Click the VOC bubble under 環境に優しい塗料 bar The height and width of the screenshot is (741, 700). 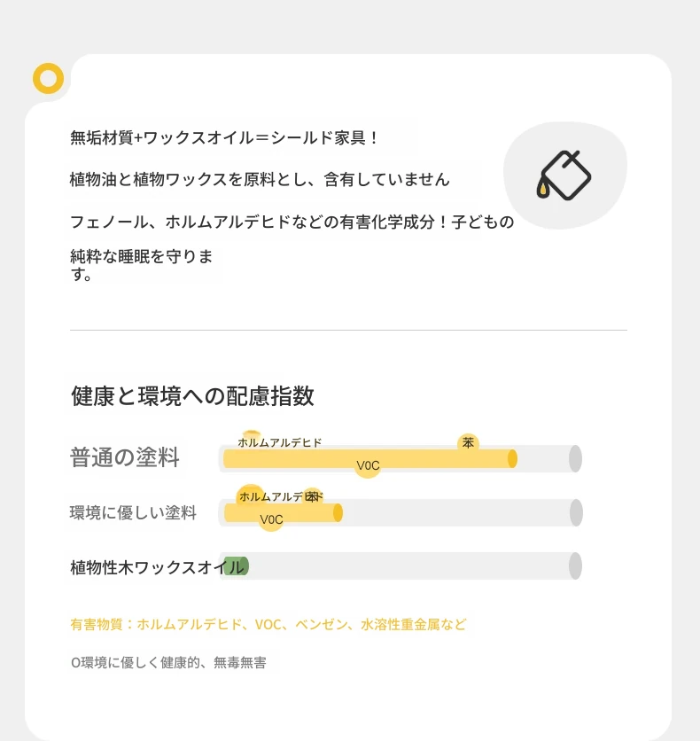click(x=271, y=519)
